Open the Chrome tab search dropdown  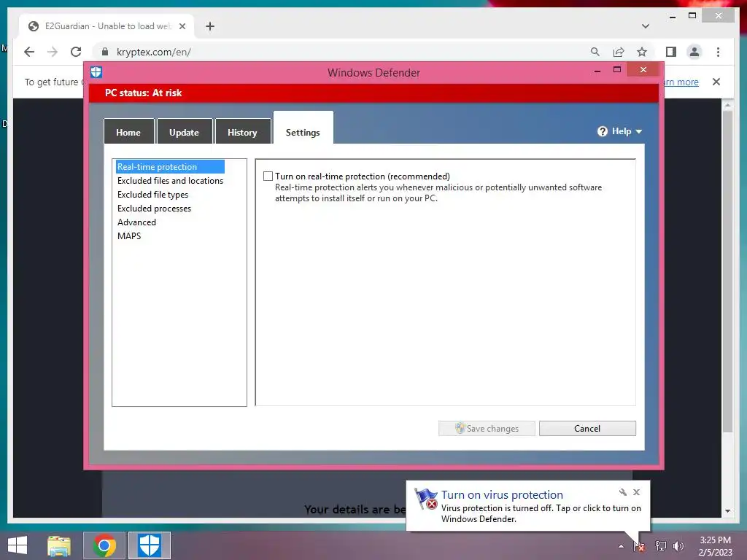[x=646, y=26]
